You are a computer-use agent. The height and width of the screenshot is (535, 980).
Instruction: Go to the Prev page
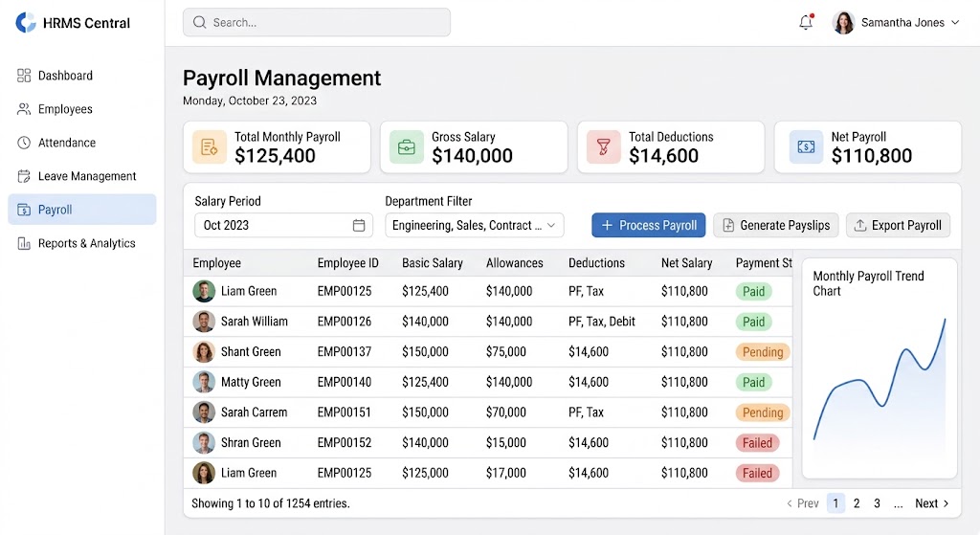coord(803,503)
